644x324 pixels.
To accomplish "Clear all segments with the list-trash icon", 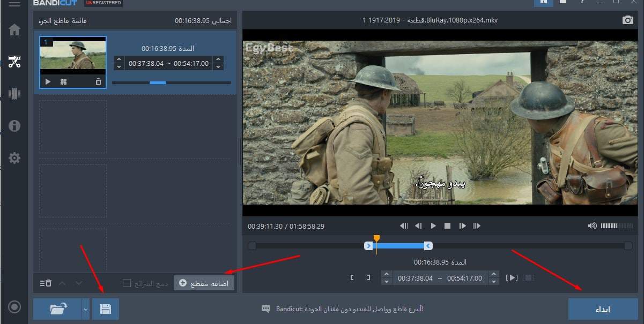I will pyautogui.click(x=46, y=283).
